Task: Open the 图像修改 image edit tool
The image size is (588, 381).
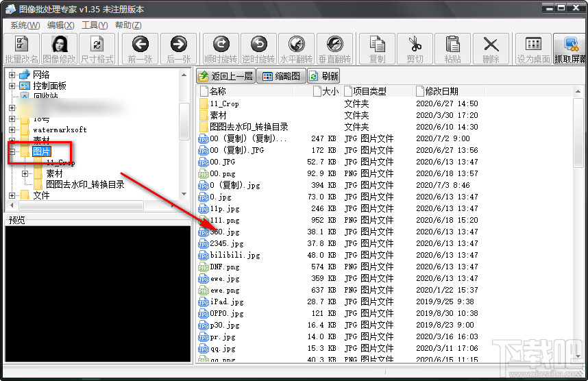Action: 59,49
